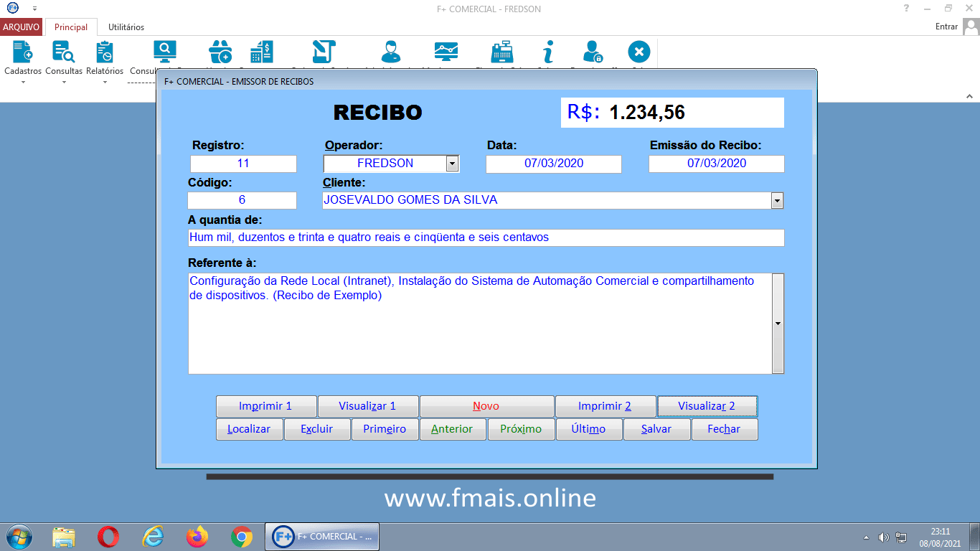Save the receipt with Salvar
The height and width of the screenshot is (551, 980).
click(x=656, y=429)
